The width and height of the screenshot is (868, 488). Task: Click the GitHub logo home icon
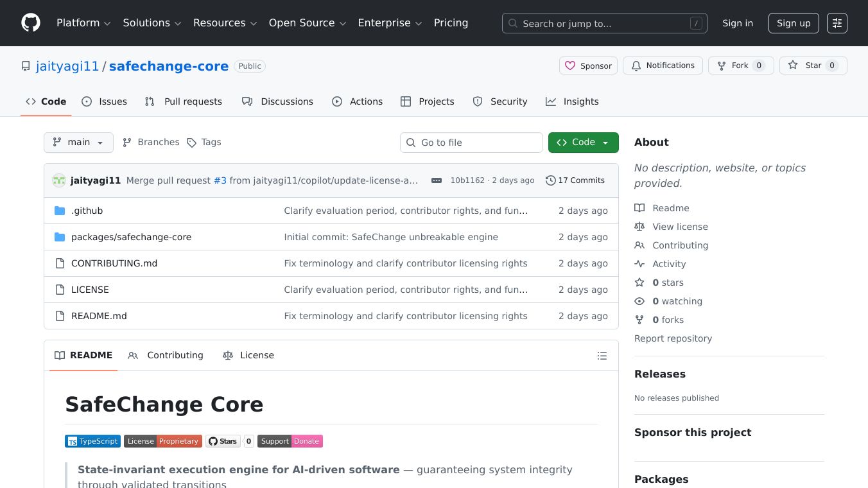[30, 22]
